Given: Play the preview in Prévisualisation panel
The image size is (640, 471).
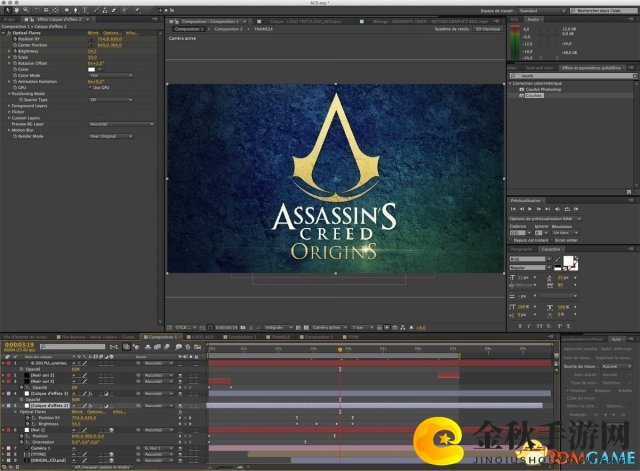Looking at the screenshot, I should [x=530, y=209].
